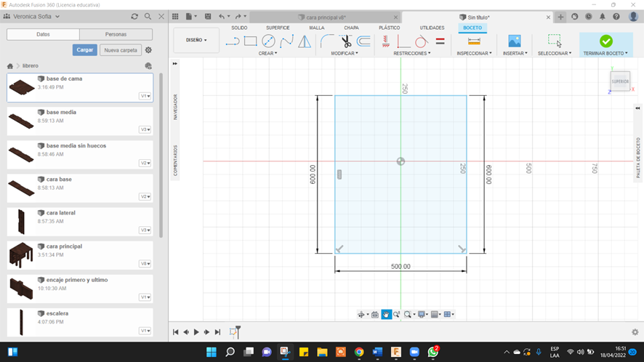Click the Select window tool icon
The height and width of the screenshot is (362, 644).
click(555, 41)
